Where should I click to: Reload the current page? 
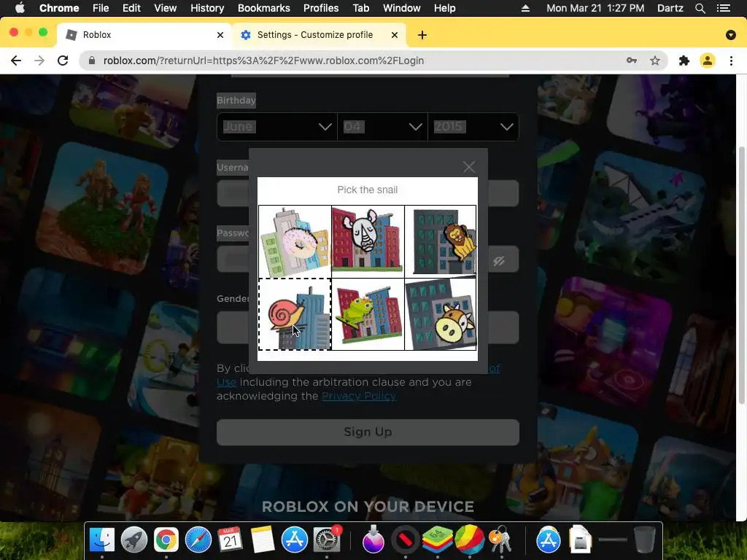coord(63,61)
